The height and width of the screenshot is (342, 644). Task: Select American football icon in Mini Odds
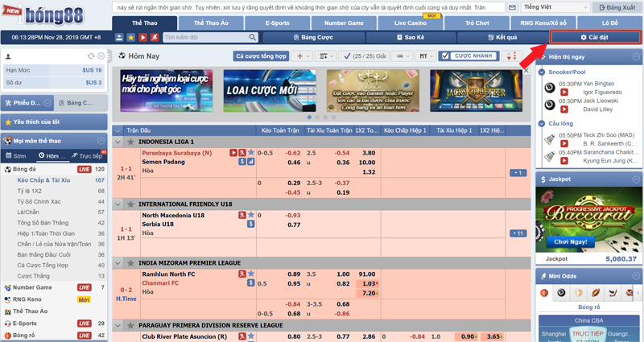(x=596, y=293)
